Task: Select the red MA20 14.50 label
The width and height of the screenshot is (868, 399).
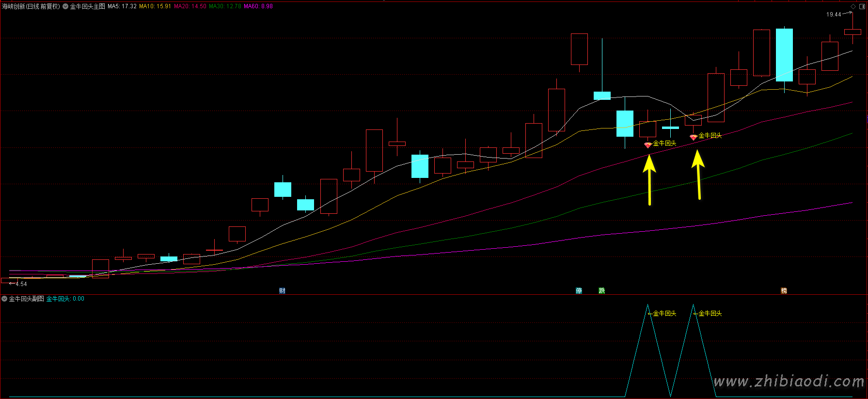Action: tap(190, 6)
